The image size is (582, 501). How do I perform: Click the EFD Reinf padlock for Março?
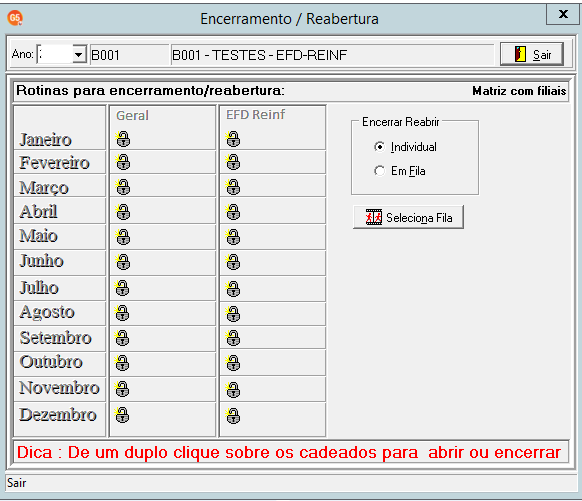233,187
